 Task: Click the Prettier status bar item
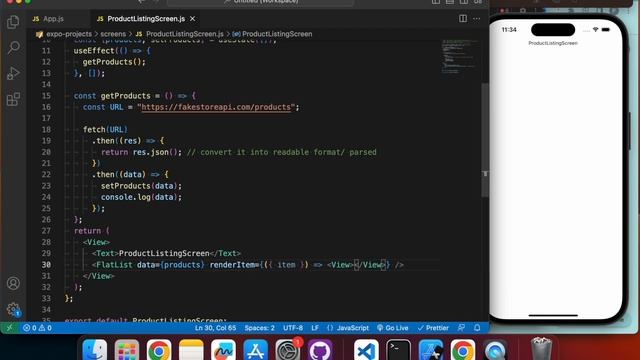433,328
